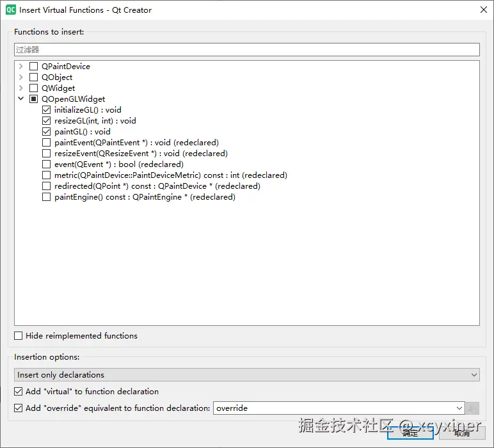
Task: Check the QObject checkbox
Action: pyautogui.click(x=33, y=77)
